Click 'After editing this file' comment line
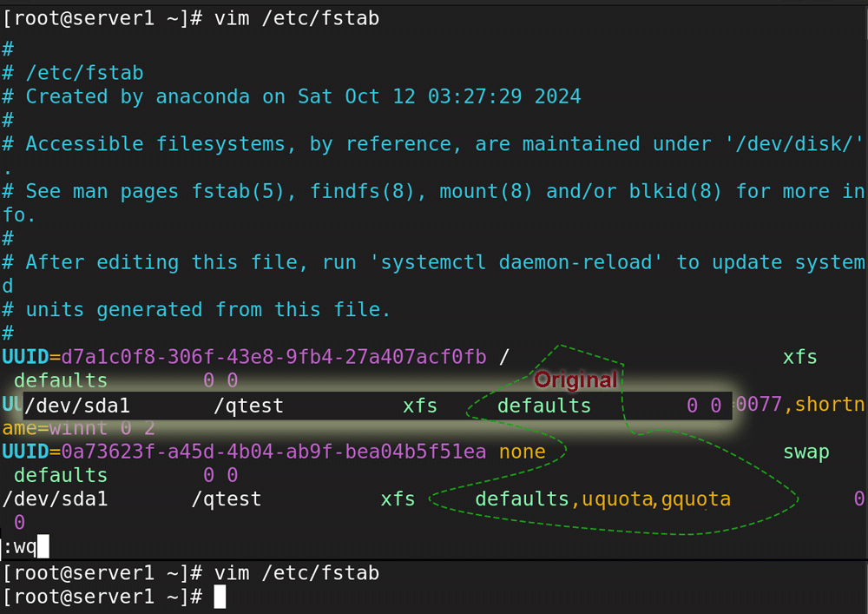This screenshot has width=868, height=614. [433, 262]
